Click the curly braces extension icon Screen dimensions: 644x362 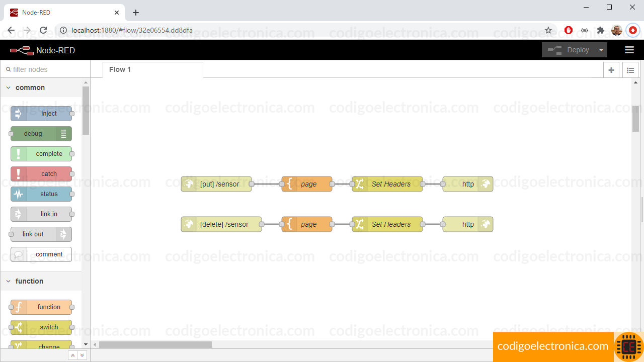pyautogui.click(x=585, y=30)
